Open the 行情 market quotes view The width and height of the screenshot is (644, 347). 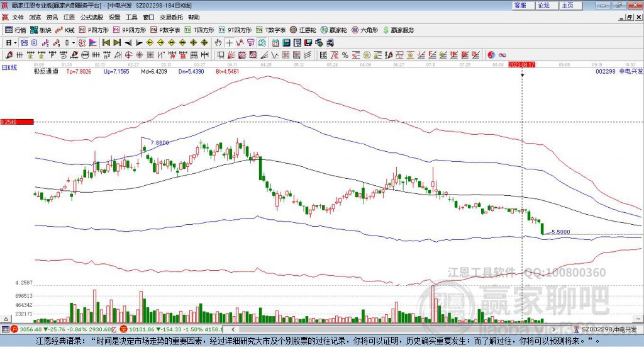(16, 30)
